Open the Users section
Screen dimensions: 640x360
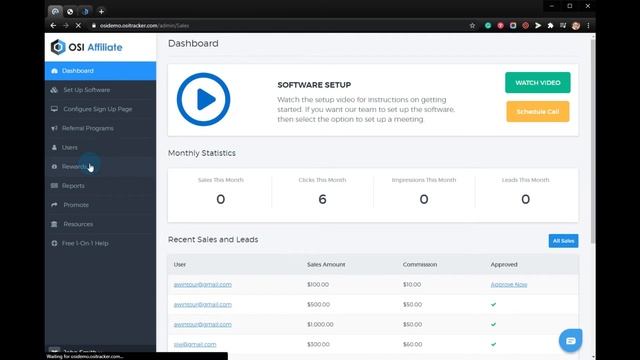[x=100, y=148]
